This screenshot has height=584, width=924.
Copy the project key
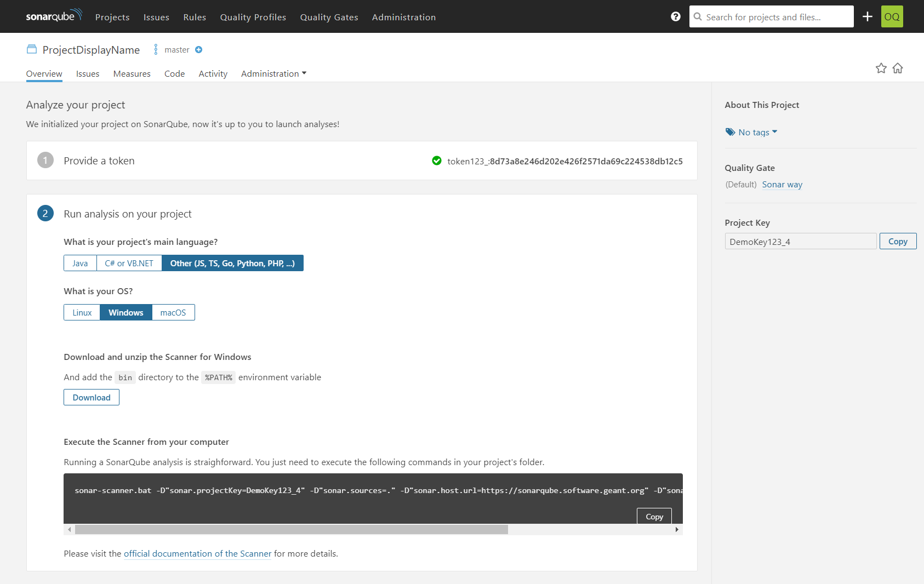tap(898, 241)
